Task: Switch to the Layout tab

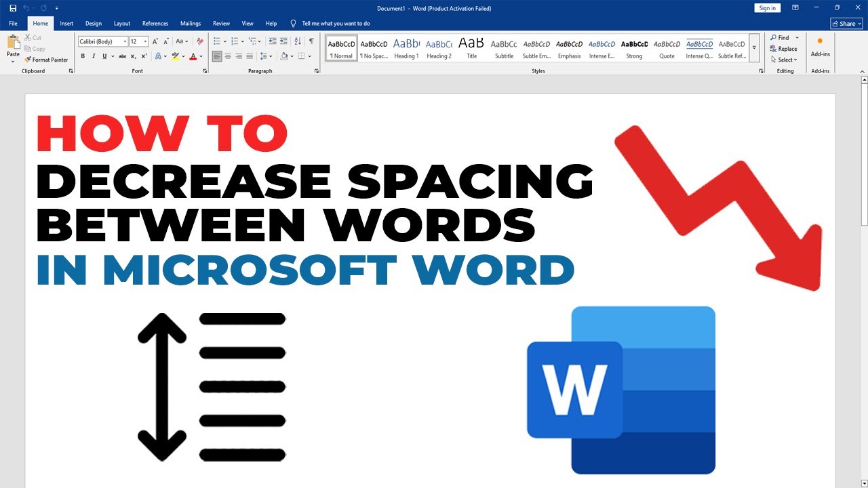Action: [122, 23]
